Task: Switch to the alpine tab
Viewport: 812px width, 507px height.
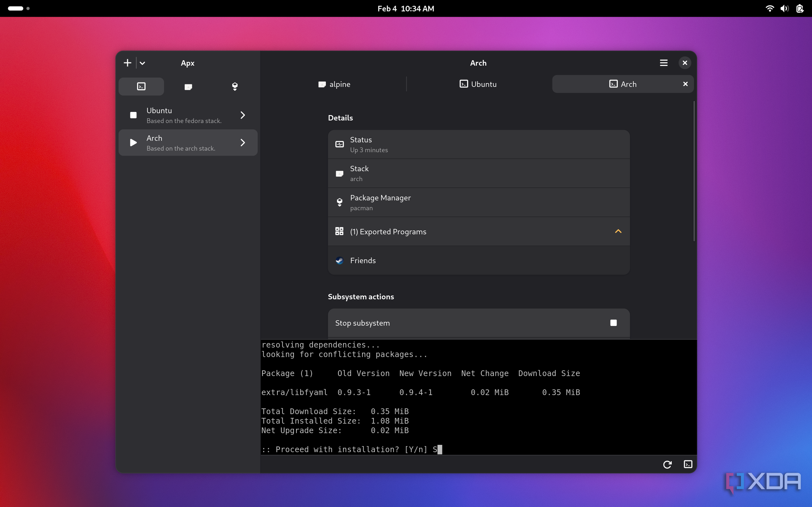Action: 334,84
